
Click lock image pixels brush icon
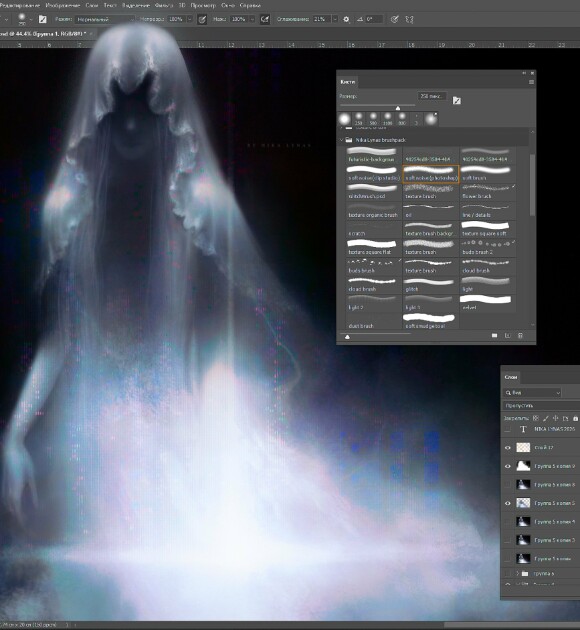545,418
